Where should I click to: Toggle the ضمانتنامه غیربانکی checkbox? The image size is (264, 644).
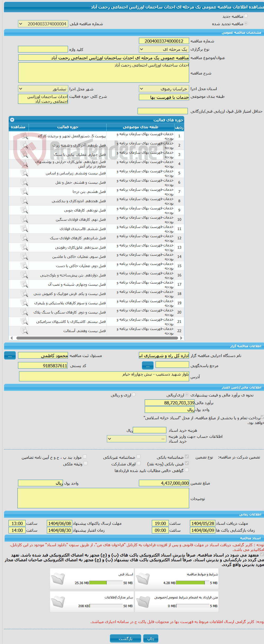(138, 456)
